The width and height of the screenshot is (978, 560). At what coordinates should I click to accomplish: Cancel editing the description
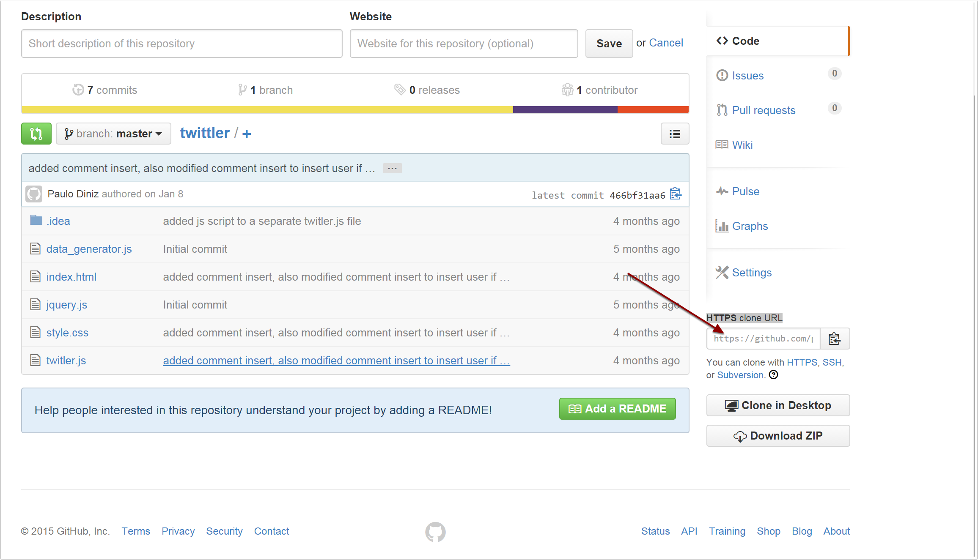[666, 43]
